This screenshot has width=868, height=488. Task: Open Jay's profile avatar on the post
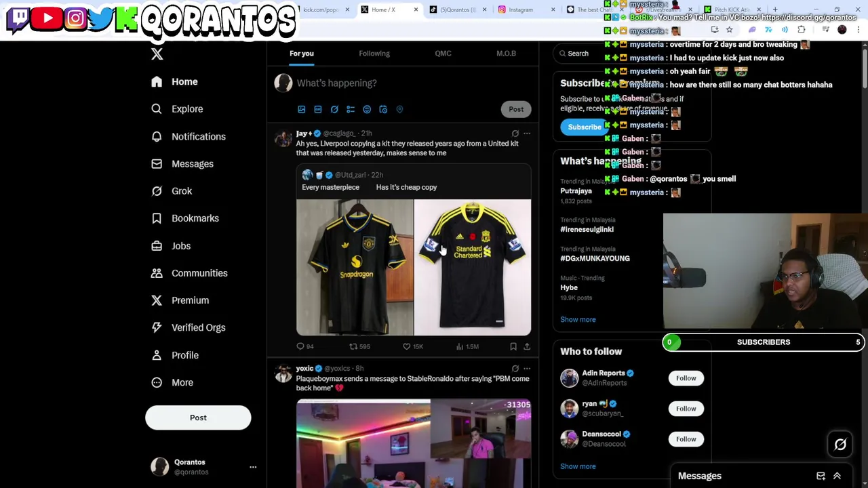(x=283, y=138)
